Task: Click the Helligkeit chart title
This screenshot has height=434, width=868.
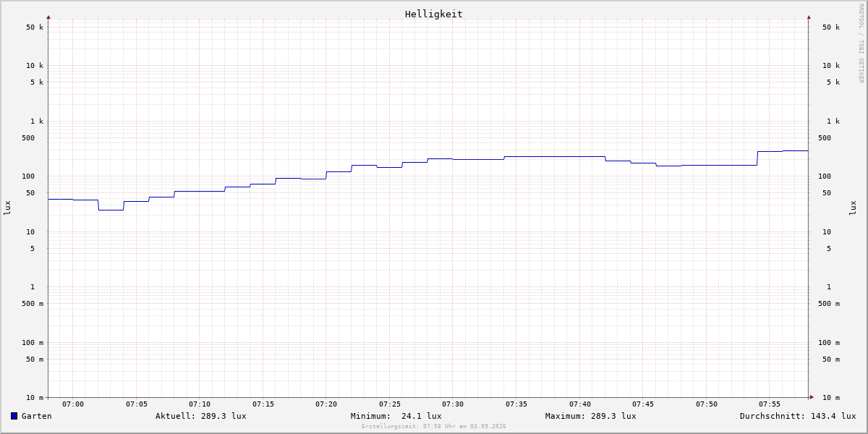Action: tap(434, 14)
